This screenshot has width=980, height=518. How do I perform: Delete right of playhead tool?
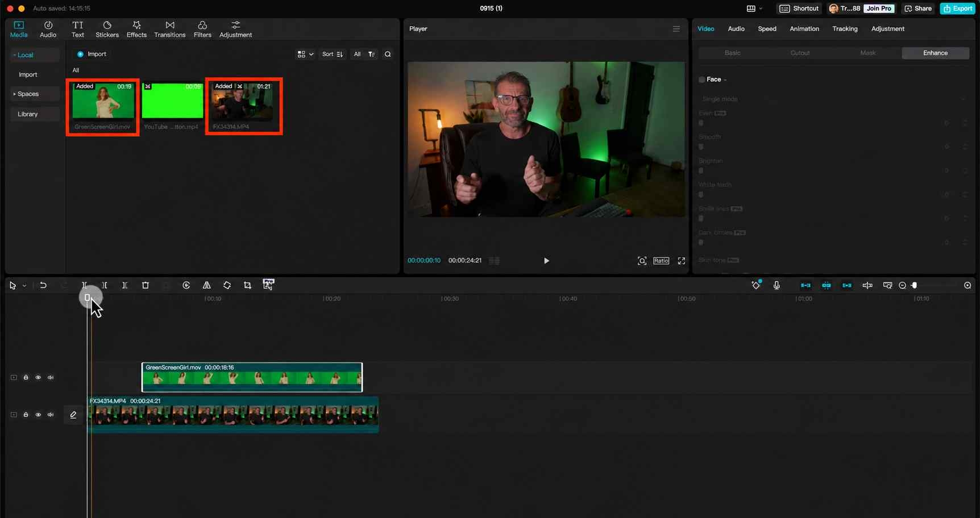125,285
